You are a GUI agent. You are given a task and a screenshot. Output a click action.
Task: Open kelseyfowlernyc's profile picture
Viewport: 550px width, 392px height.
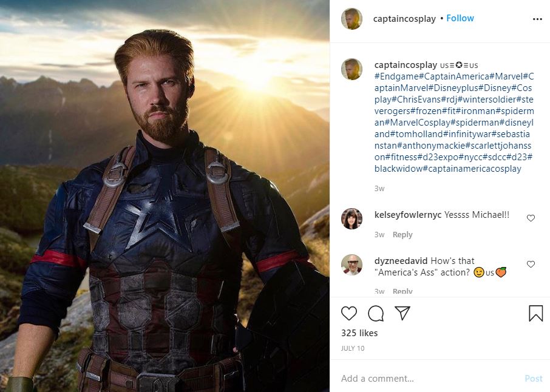point(351,218)
